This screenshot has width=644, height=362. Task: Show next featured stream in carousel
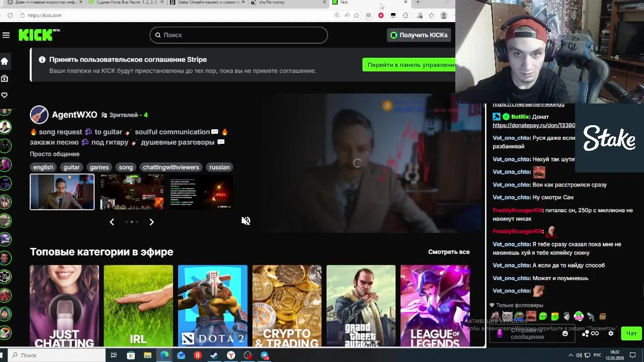151,222
